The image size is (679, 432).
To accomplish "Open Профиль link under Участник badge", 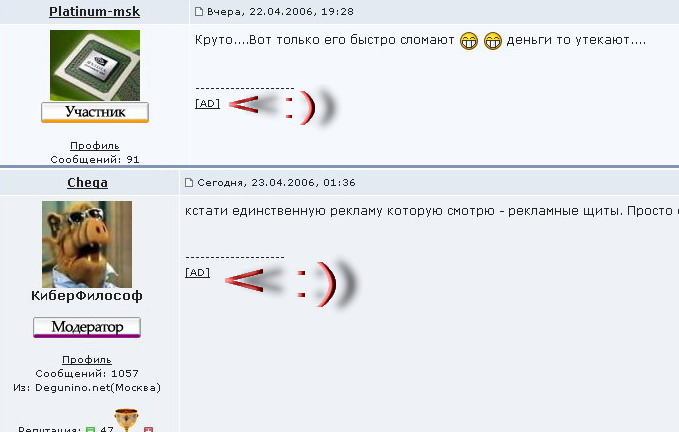I will tap(95, 146).
